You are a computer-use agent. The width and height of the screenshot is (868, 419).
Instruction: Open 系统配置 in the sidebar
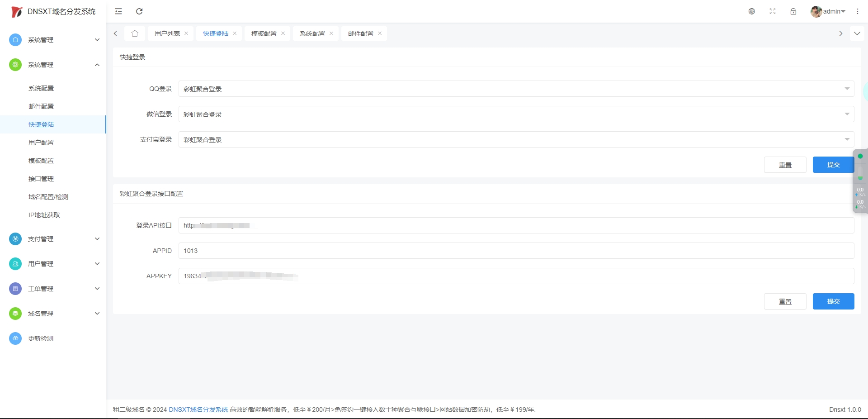point(53,88)
